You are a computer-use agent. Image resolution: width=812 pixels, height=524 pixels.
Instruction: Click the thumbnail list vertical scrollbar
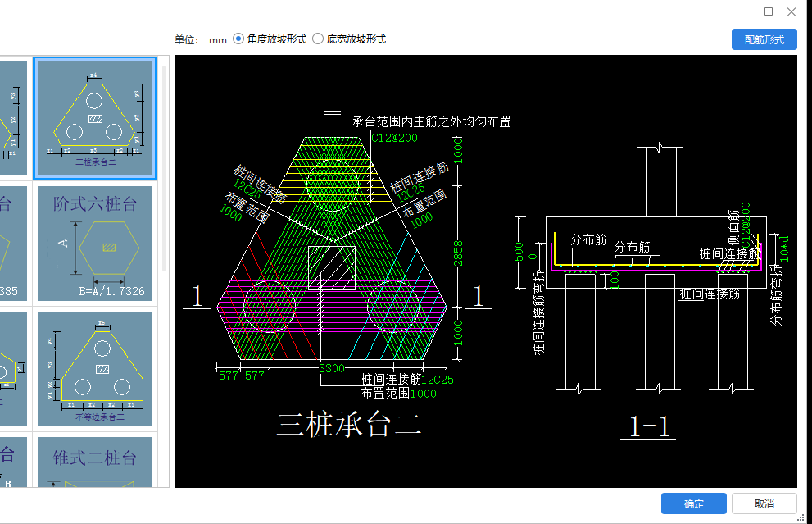165,168
